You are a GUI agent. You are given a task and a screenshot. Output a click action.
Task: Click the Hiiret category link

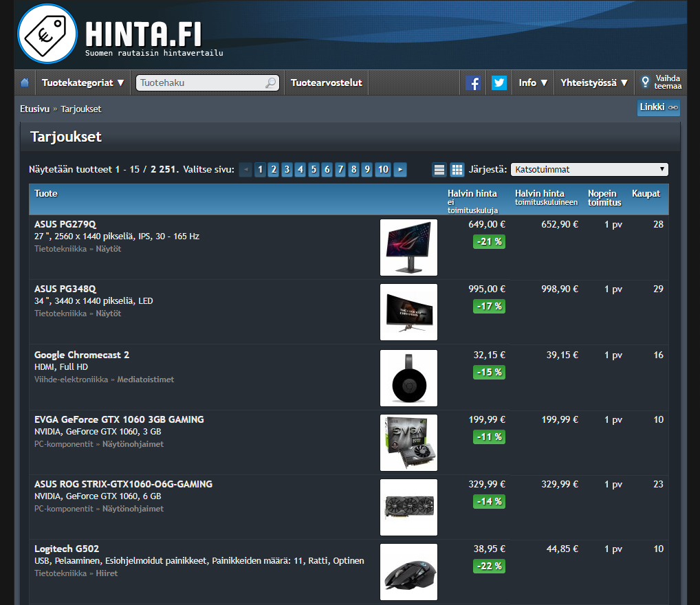[x=107, y=573]
